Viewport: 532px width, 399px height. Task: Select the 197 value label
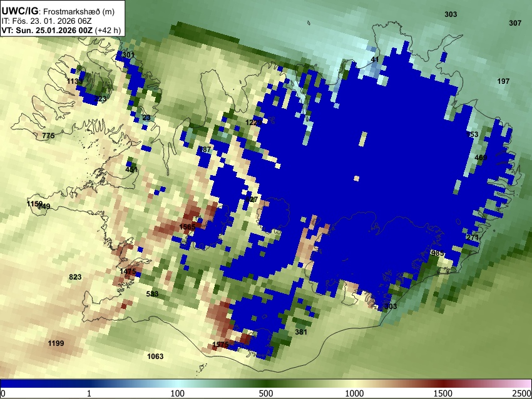point(503,81)
